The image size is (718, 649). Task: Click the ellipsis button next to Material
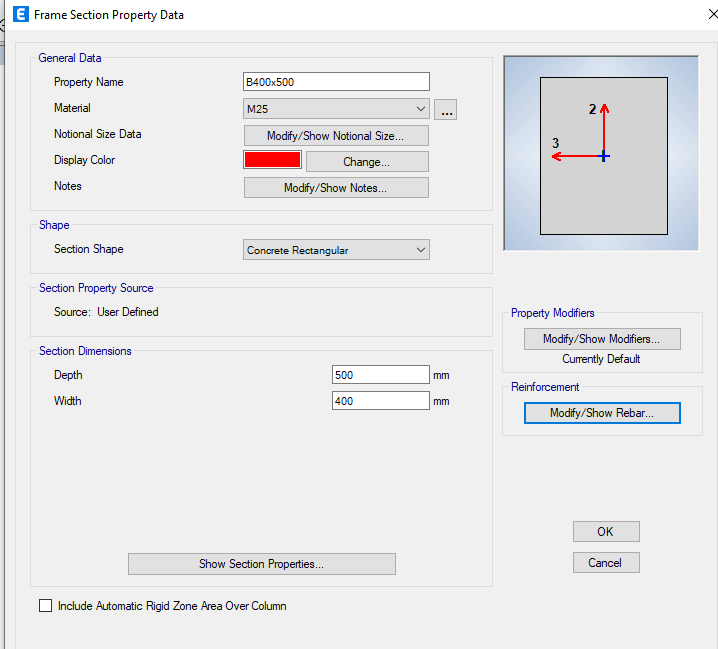(x=446, y=109)
